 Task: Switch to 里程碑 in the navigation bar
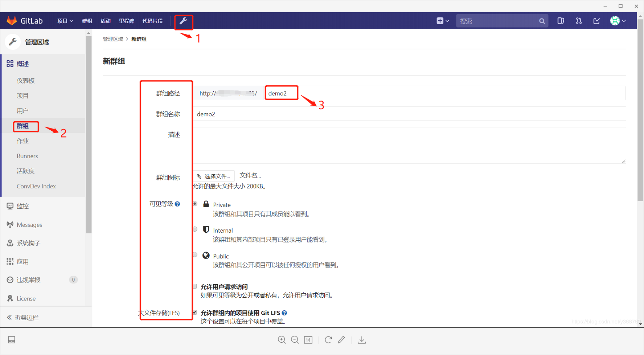tap(127, 21)
